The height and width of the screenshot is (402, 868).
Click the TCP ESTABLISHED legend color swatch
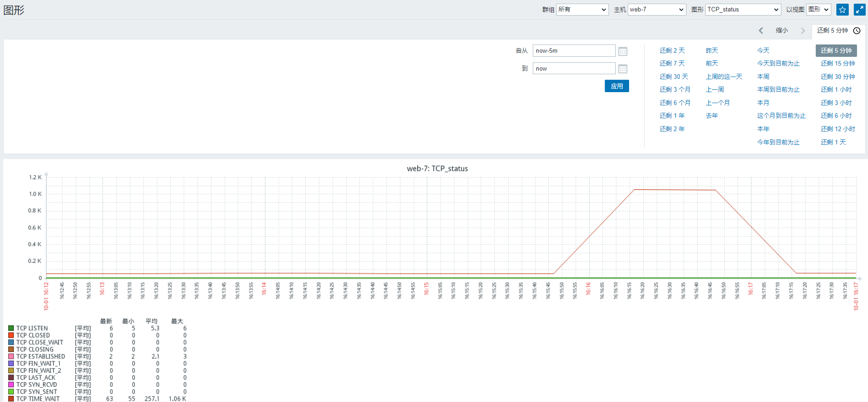(x=11, y=356)
